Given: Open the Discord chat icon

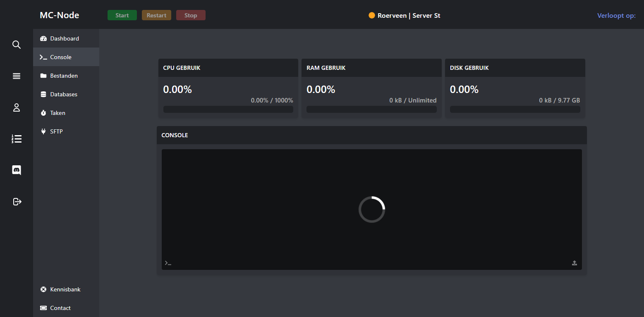Looking at the screenshot, I should pyautogui.click(x=17, y=170).
